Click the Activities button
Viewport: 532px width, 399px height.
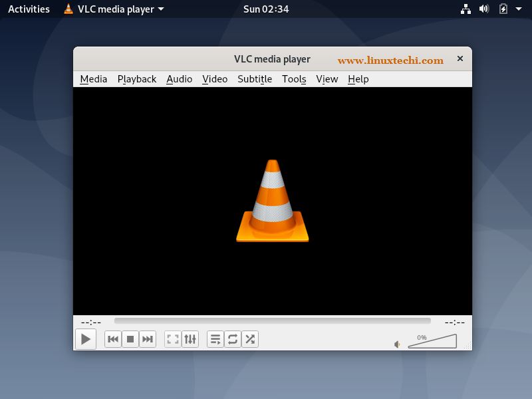tap(29, 9)
